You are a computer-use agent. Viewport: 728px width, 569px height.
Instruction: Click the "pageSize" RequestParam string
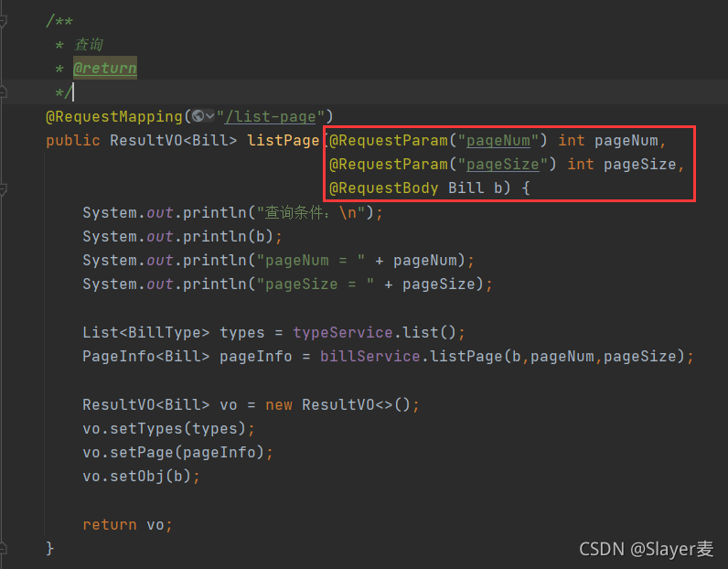click(502, 164)
